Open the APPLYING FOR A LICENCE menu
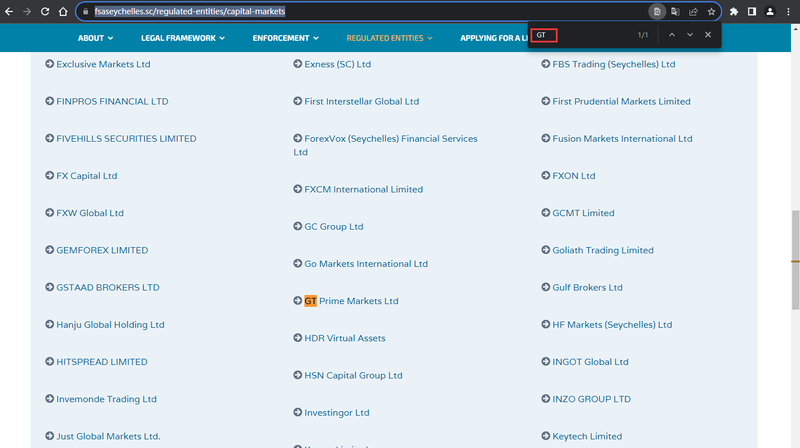This screenshot has width=800, height=448. point(493,38)
